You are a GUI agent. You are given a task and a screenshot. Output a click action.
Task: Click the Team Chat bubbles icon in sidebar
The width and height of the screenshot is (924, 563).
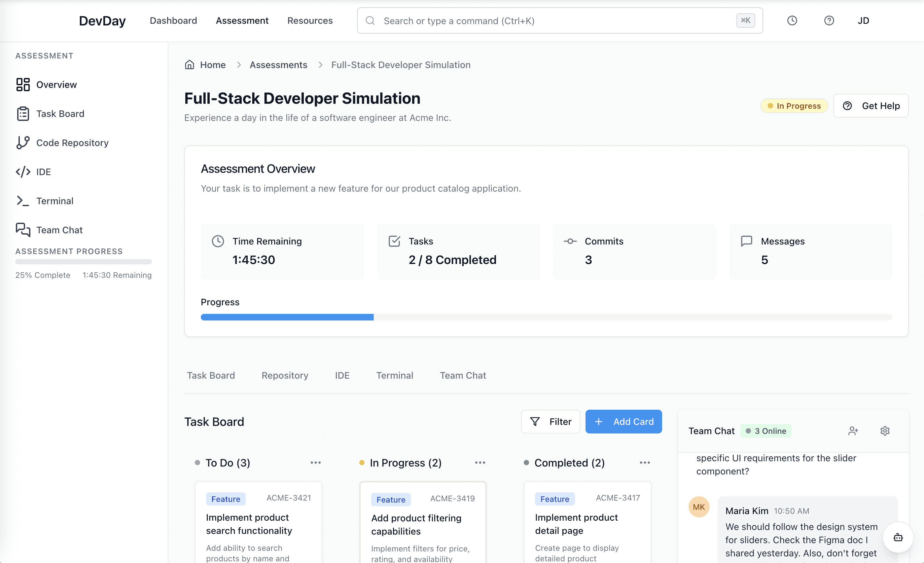click(23, 230)
